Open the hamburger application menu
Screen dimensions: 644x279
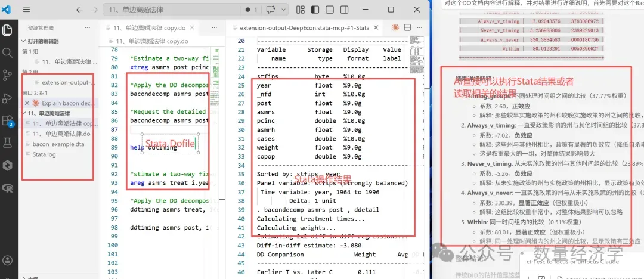(x=26, y=10)
